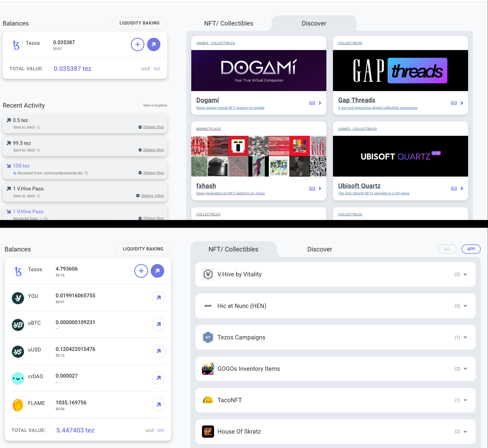Click the TacoNFT taco icon
This screenshot has height=448, width=488.
tap(208, 400)
